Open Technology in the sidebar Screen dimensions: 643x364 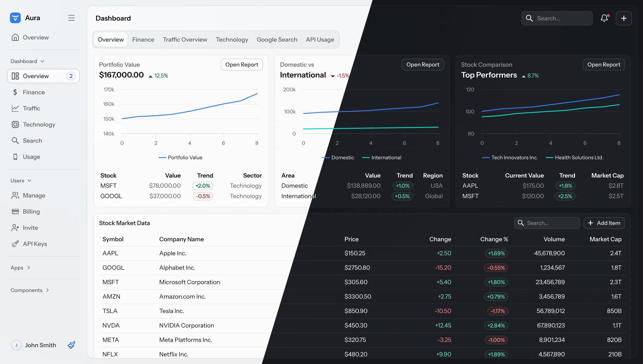pos(39,124)
